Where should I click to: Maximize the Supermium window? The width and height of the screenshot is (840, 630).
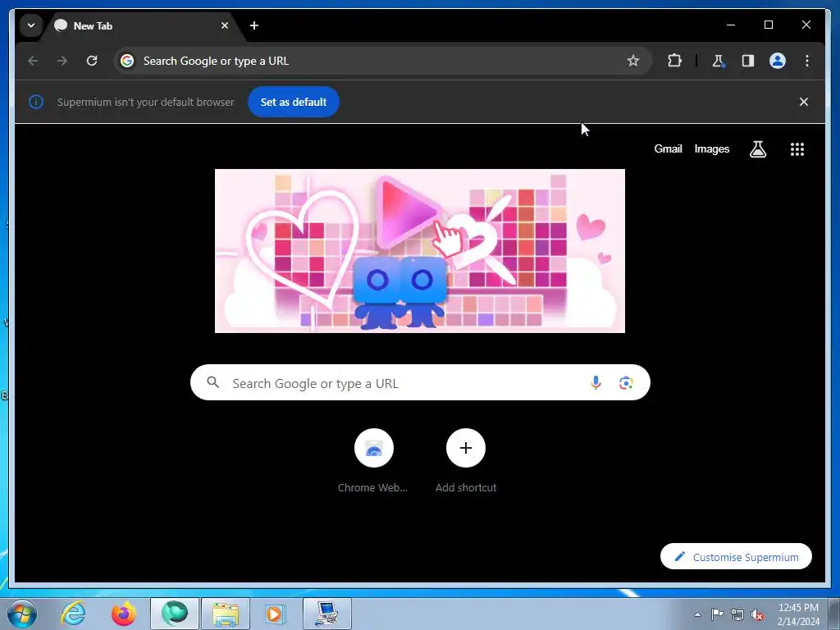tap(768, 25)
